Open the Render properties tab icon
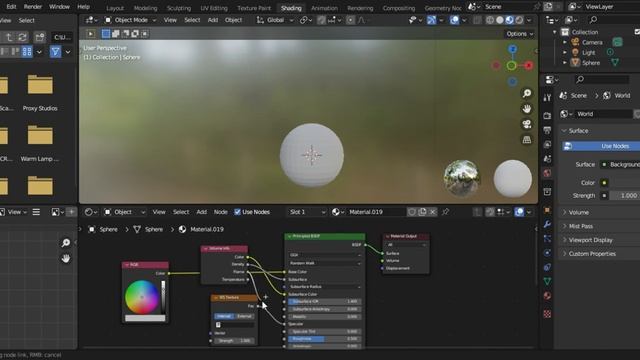The height and width of the screenshot is (360, 640). [547, 116]
